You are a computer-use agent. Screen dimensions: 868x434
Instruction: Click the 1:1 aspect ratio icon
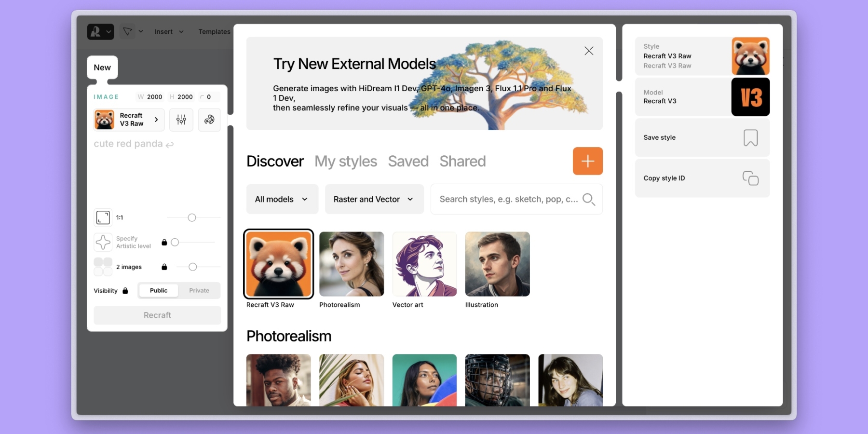(x=103, y=217)
